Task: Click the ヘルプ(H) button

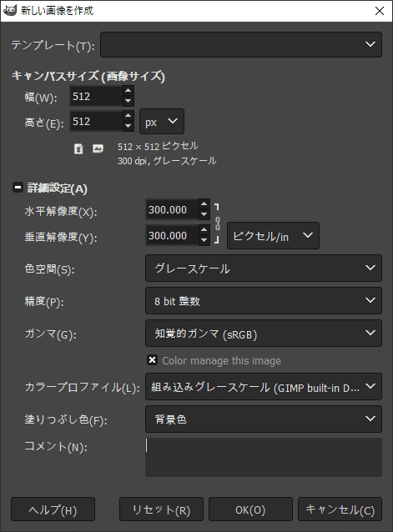Action: (x=53, y=509)
